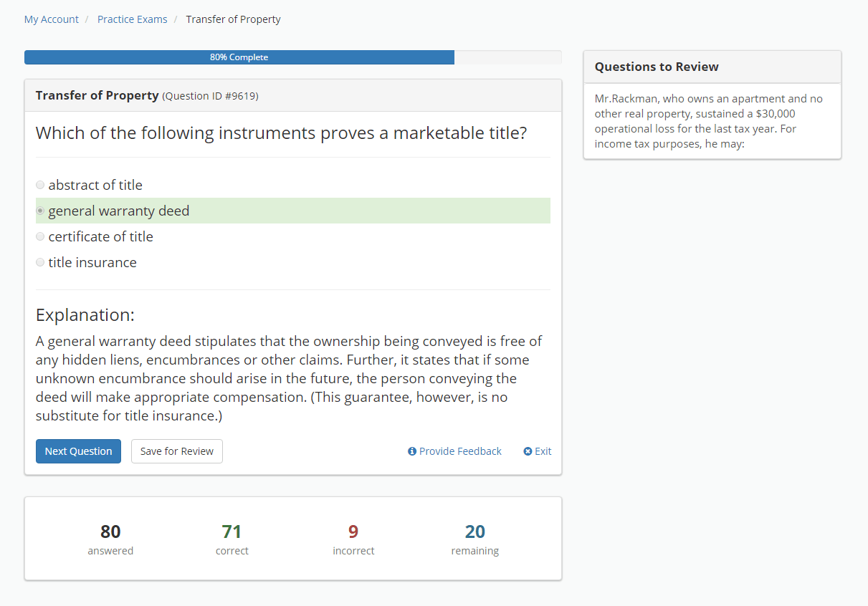Select the 'abstract of title' radio button

(x=40, y=185)
